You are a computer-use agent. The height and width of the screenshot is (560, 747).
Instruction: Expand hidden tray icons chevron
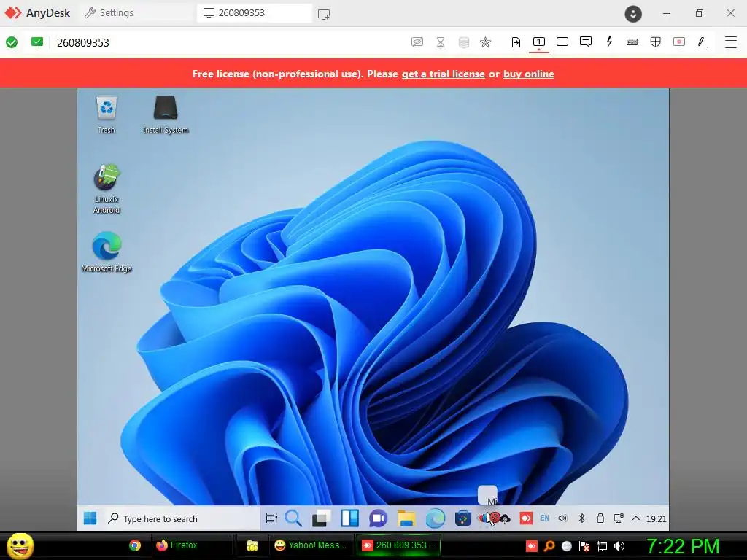point(636,518)
